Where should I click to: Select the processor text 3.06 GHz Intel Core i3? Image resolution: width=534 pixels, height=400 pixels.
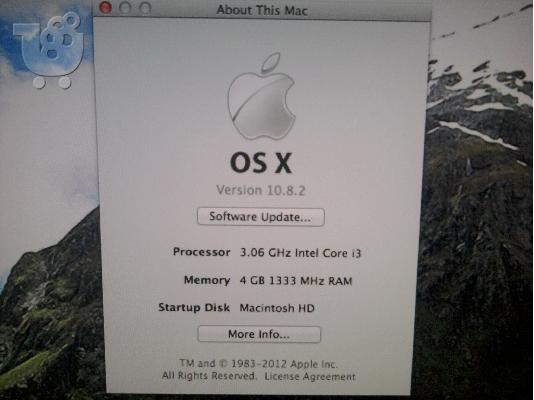300,253
